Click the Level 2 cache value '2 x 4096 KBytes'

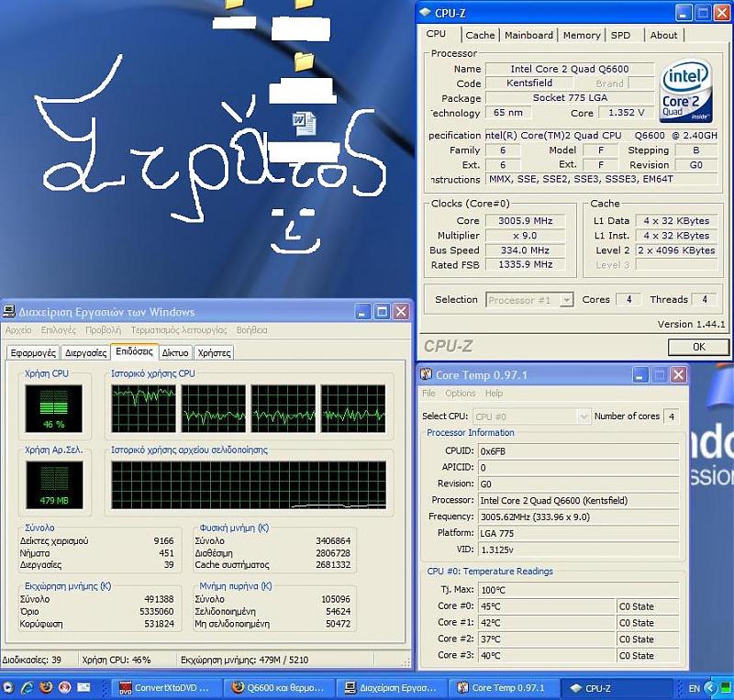pos(676,250)
